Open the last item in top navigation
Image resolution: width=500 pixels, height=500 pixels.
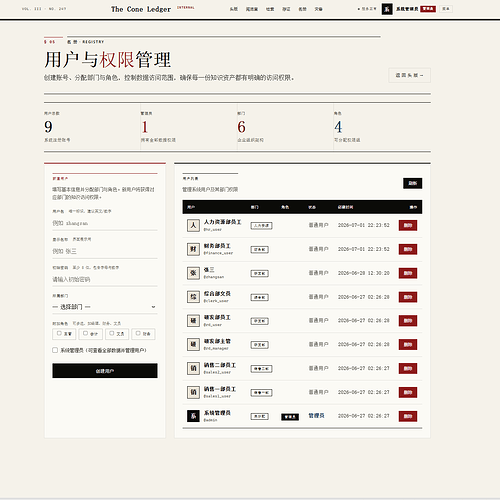[x=318, y=9]
